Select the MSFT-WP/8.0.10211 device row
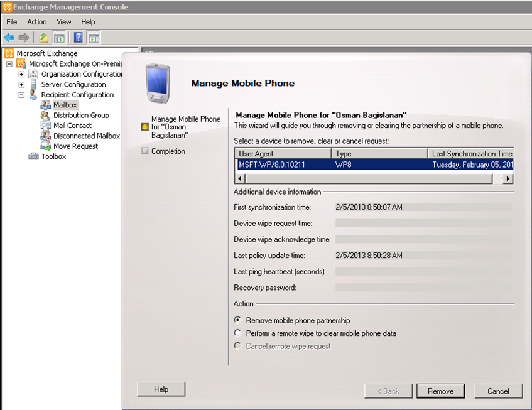Viewport: 532px width, 410px height. (x=374, y=165)
